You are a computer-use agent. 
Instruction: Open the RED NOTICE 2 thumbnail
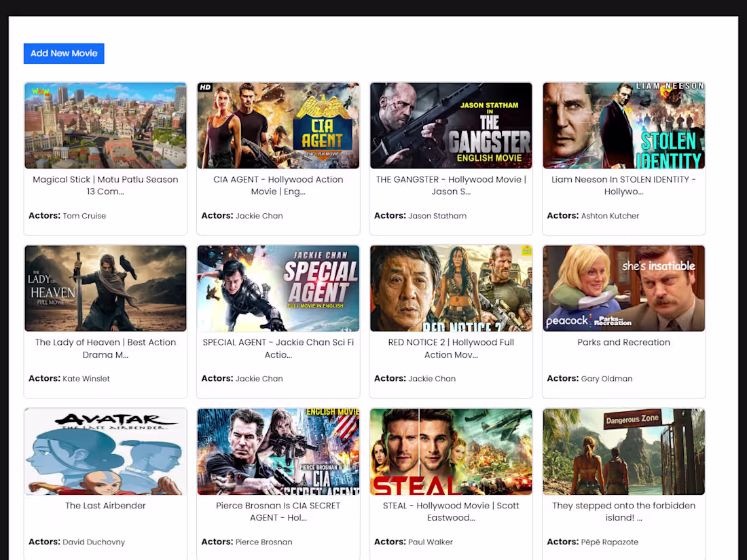pos(450,288)
